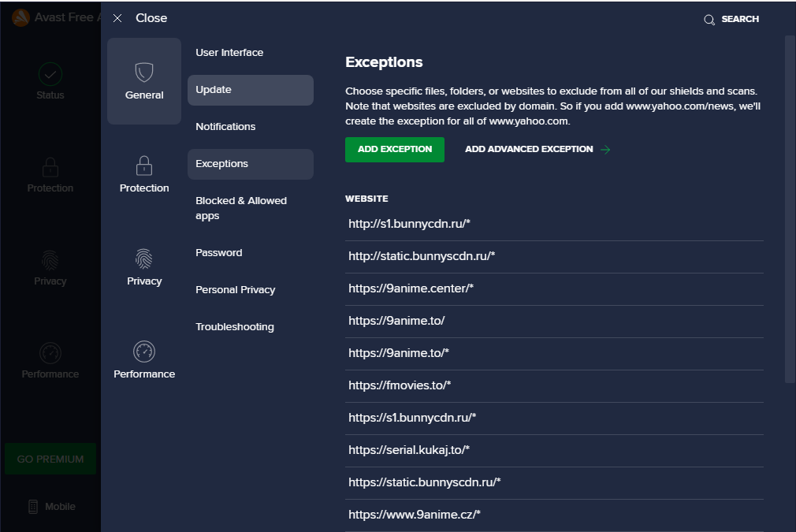
Task: Open the Troubleshooting settings tab
Action: point(251,327)
